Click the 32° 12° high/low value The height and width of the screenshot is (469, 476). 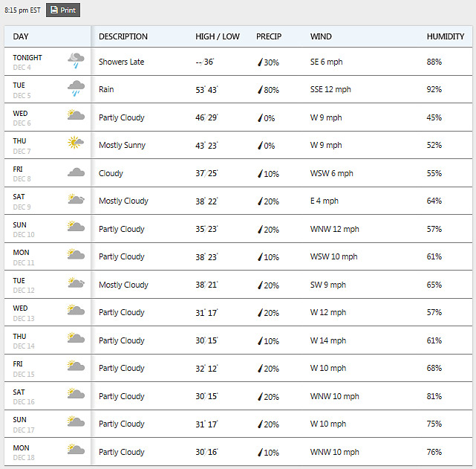click(x=206, y=369)
